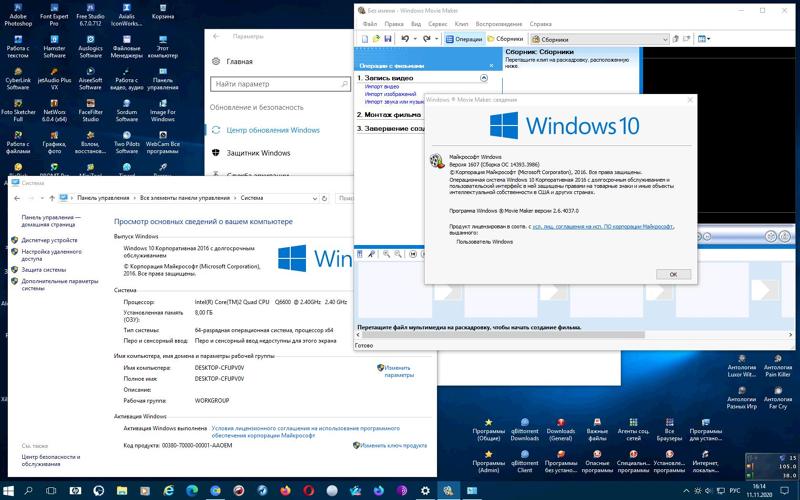Click the audio levels icon on storyboard toolbar
The image size is (800, 500).
click(360, 254)
